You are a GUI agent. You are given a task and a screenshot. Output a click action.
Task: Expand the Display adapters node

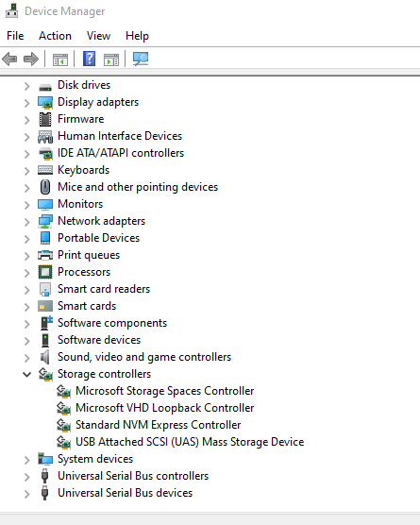pyautogui.click(x=27, y=103)
